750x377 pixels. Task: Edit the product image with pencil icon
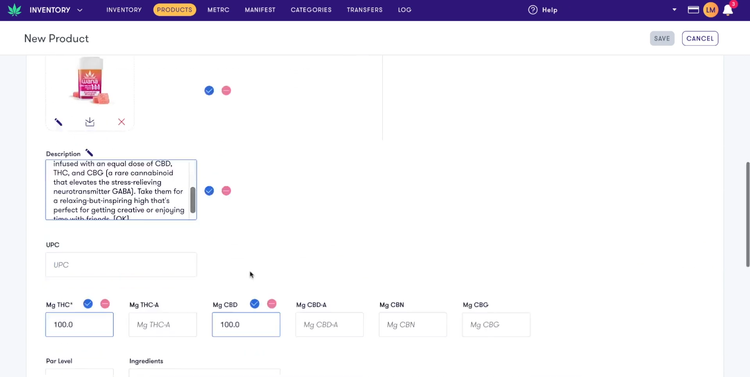pos(58,122)
